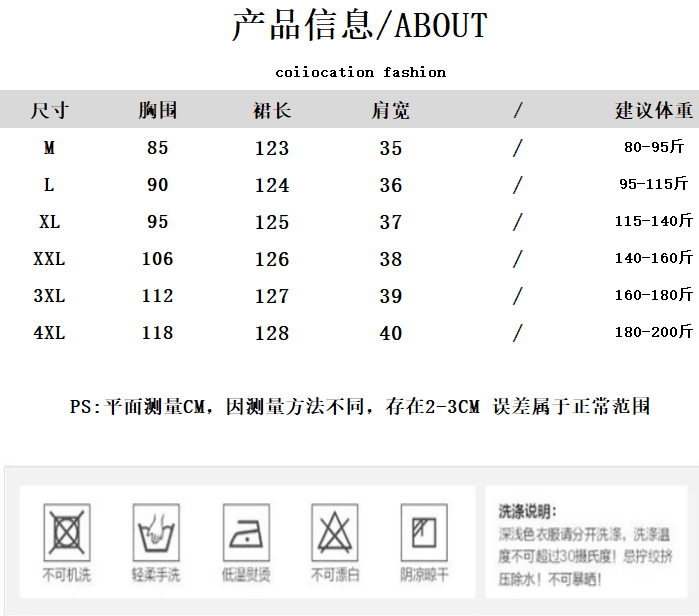Click skirt length 125 cell
Image resolution: width=699 pixels, height=616 pixels.
272,222
